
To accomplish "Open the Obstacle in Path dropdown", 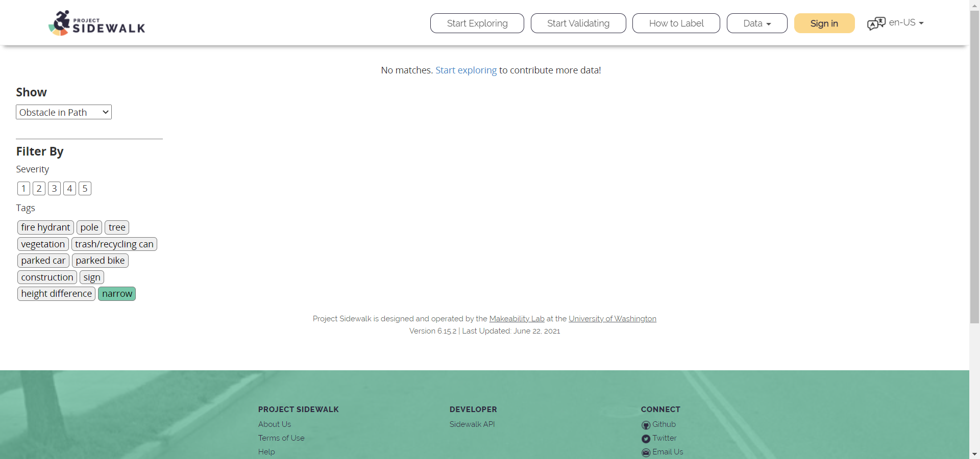I will [x=64, y=112].
